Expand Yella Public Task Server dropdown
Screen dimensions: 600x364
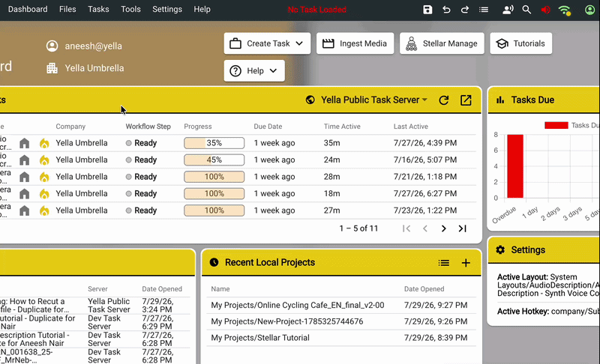pyautogui.click(x=373, y=100)
